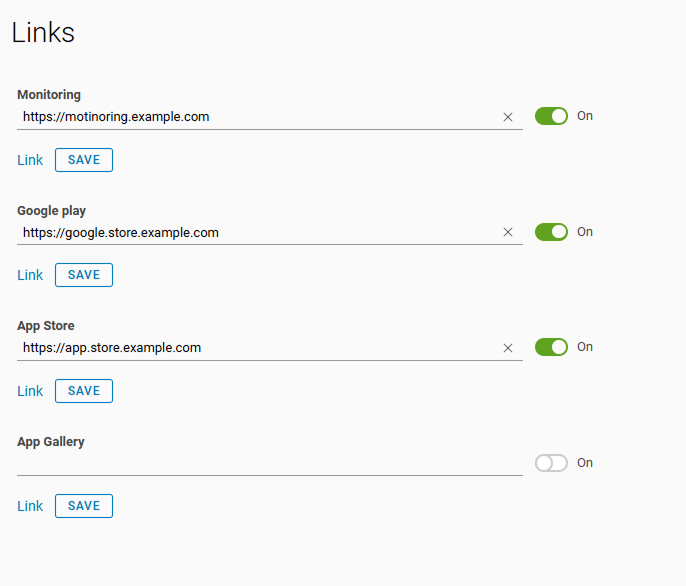The image size is (686, 586).
Task: Save the App Store link
Action: (84, 391)
